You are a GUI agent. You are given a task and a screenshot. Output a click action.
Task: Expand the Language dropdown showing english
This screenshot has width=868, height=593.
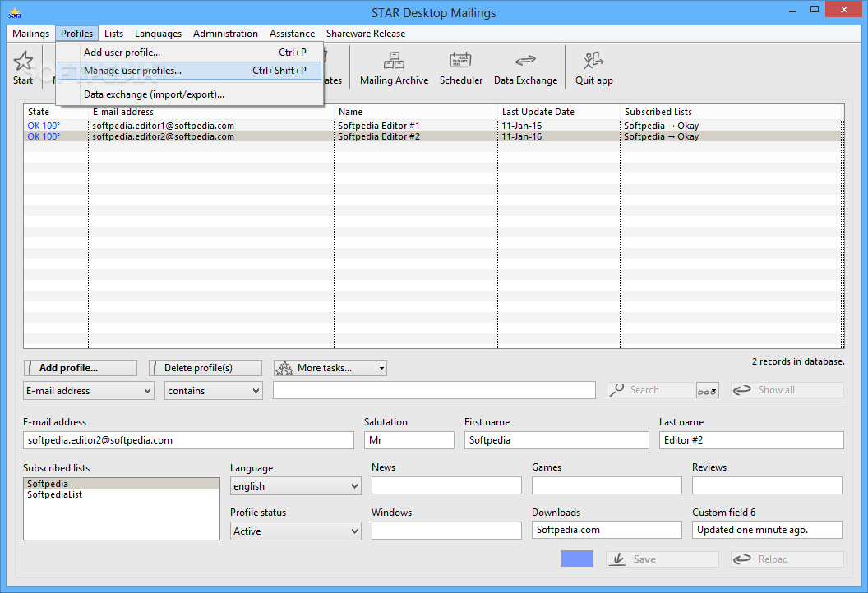[296, 486]
